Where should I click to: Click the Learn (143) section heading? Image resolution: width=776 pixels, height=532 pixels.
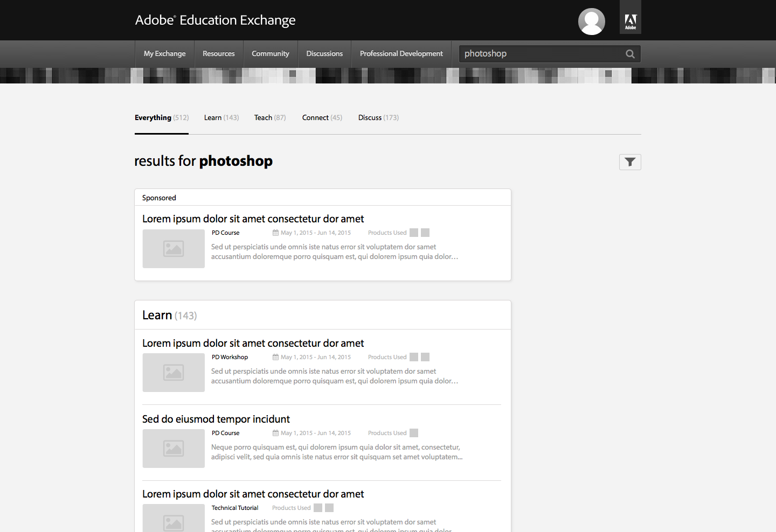click(170, 315)
